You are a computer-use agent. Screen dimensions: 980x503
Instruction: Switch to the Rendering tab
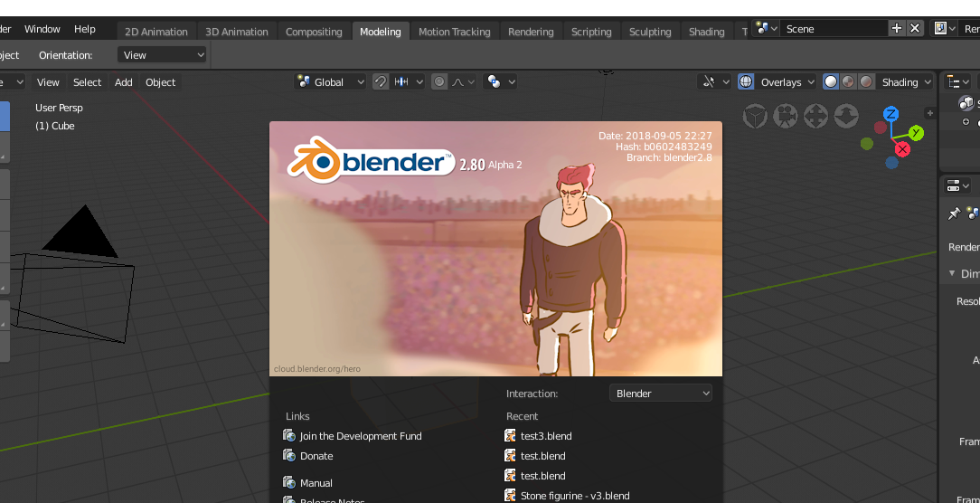531,32
